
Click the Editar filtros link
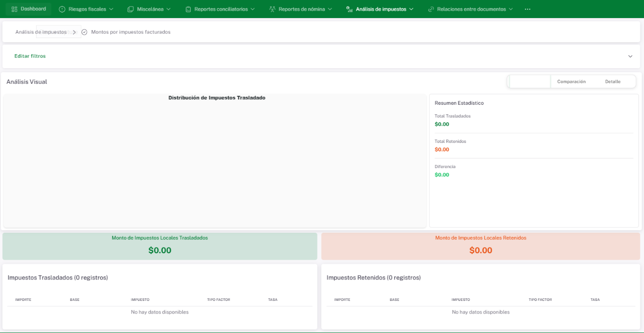coord(30,56)
